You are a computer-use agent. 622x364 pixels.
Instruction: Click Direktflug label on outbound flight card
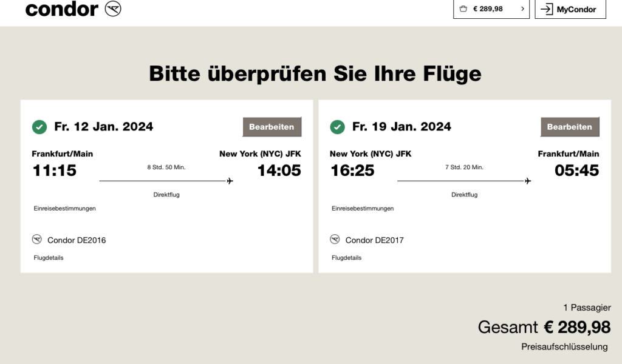coord(166,195)
